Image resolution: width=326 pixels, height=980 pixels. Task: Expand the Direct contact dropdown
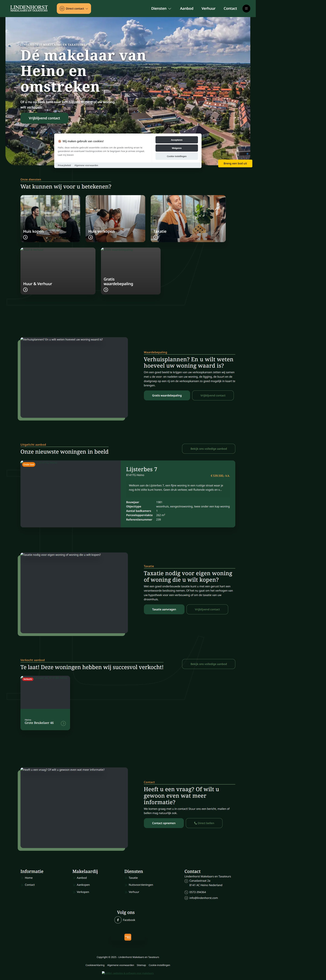74,8
